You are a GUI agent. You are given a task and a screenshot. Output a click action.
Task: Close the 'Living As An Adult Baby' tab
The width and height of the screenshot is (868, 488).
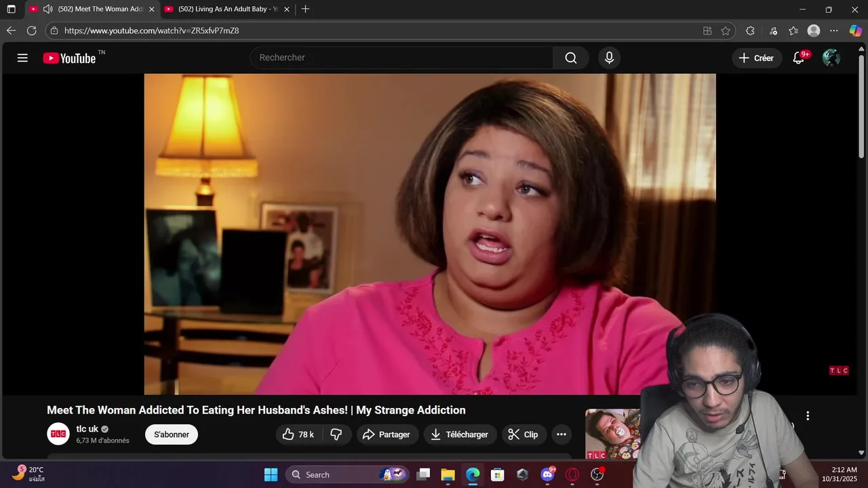tap(287, 9)
